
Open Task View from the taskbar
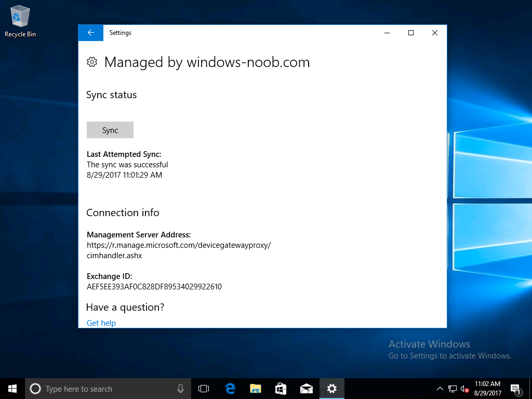pyautogui.click(x=204, y=389)
